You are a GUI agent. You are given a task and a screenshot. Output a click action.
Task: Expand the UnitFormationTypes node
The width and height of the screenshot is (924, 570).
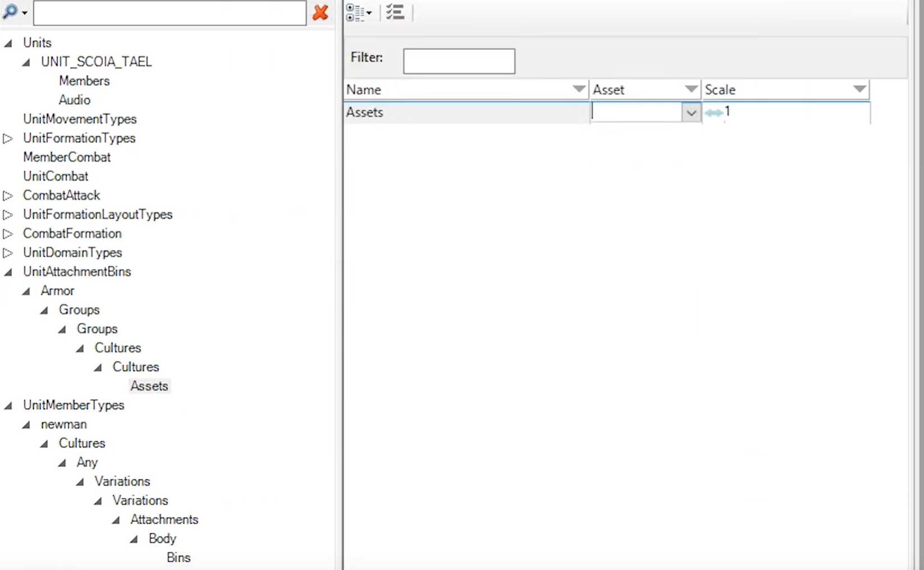[x=8, y=138]
